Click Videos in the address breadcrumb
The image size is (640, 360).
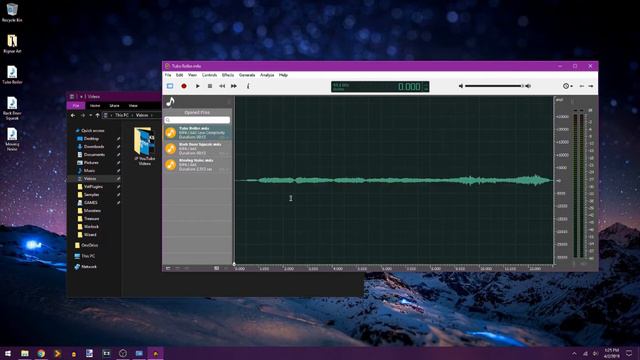pyautogui.click(x=142, y=116)
